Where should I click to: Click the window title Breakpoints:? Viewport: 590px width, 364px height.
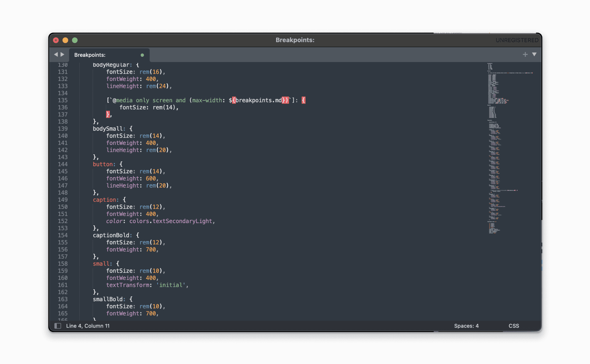[295, 40]
